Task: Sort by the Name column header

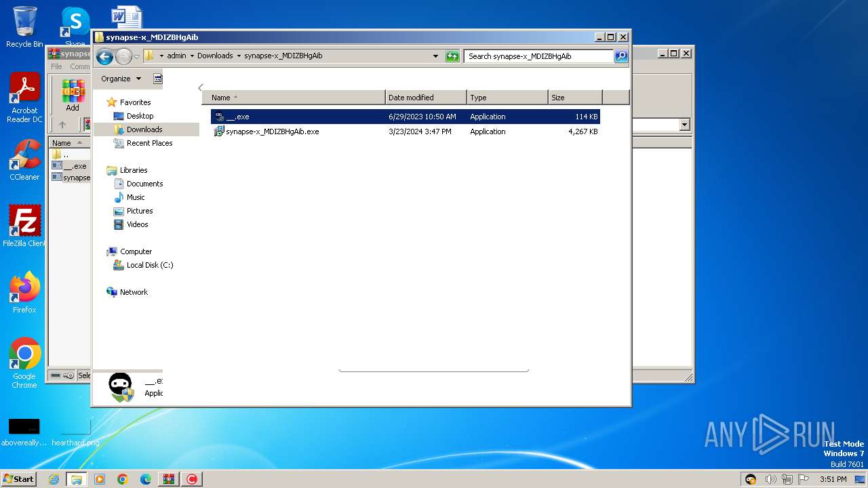Action: coord(294,98)
